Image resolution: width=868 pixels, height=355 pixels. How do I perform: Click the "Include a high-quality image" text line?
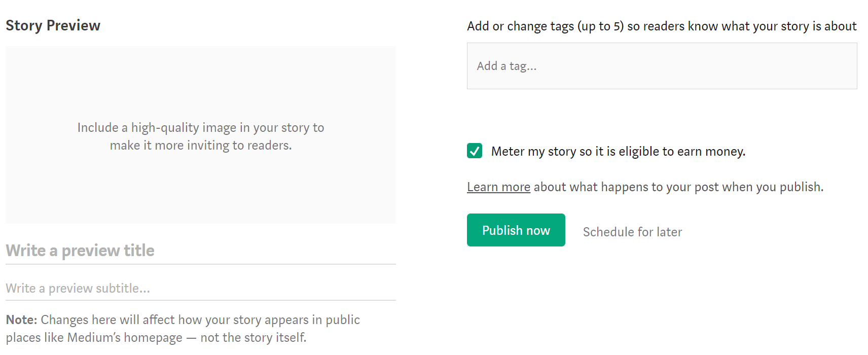[x=200, y=128]
